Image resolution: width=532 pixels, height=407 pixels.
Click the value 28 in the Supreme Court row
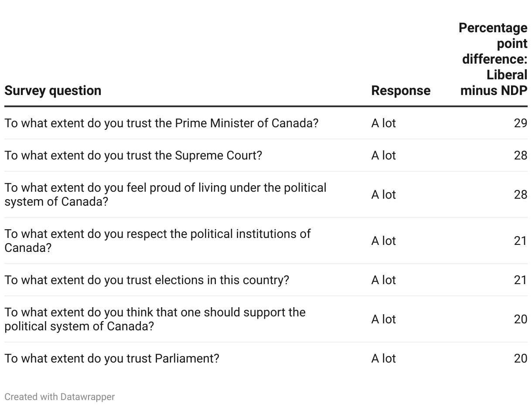click(521, 156)
